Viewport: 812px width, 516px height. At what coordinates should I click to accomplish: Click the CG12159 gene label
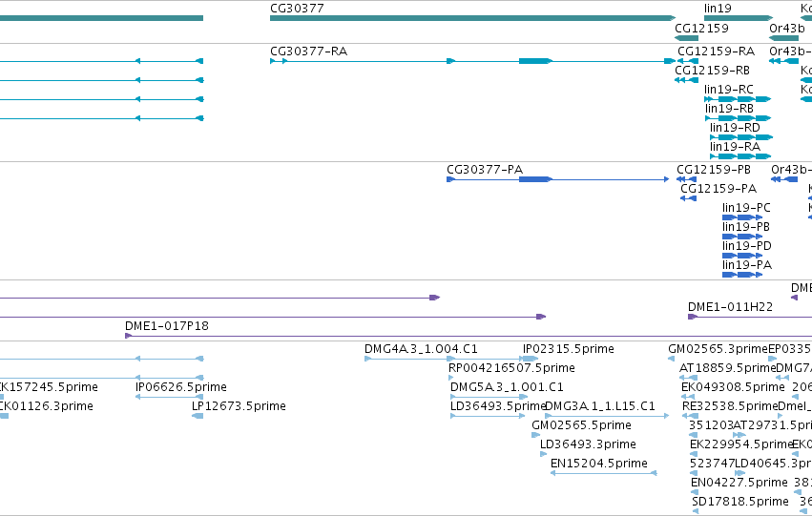coord(701,28)
